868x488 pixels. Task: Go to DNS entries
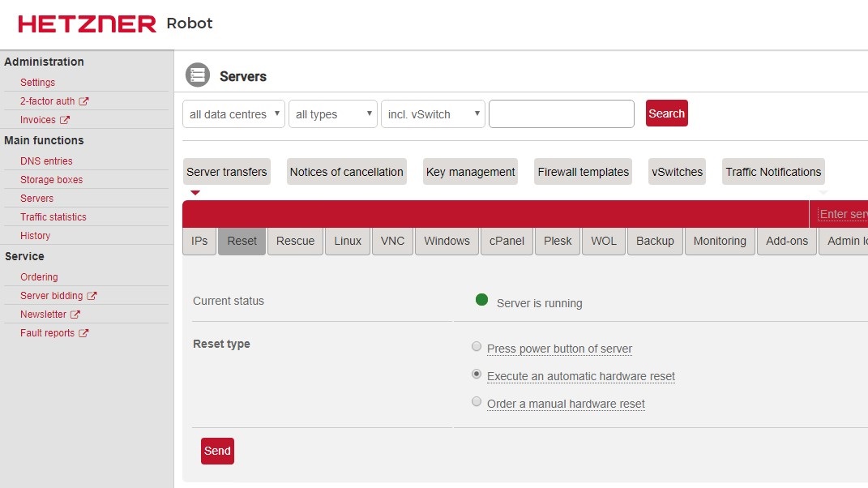coord(46,161)
